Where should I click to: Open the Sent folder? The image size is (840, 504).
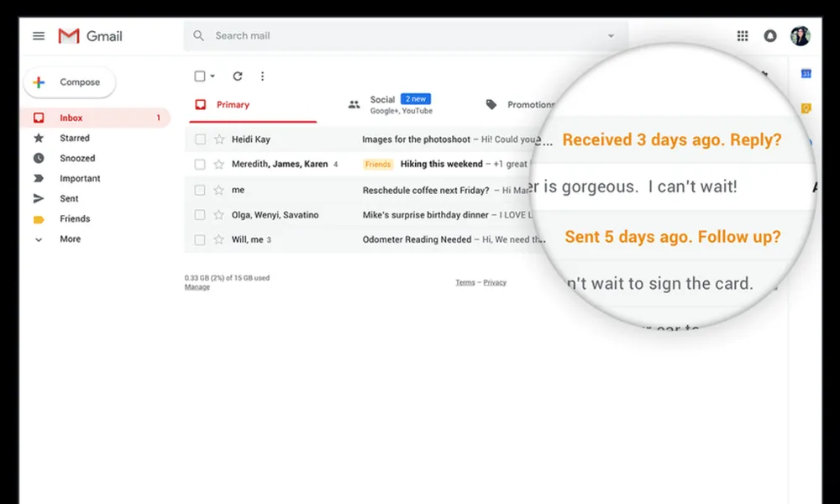click(x=69, y=199)
